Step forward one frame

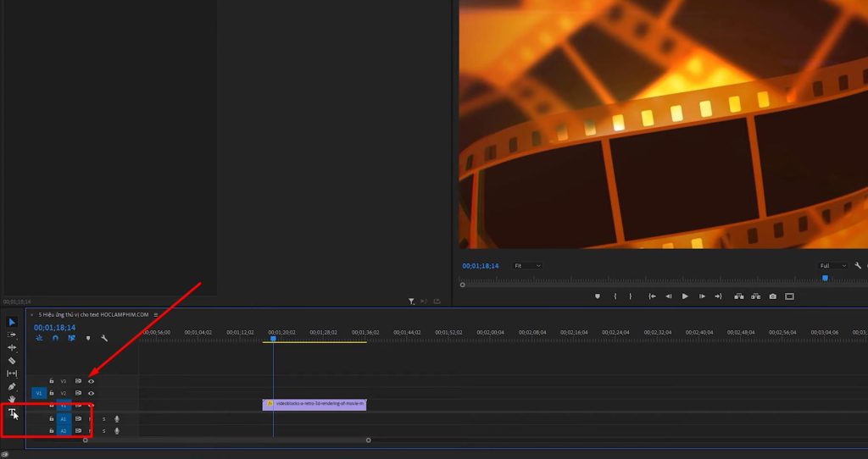coord(701,296)
